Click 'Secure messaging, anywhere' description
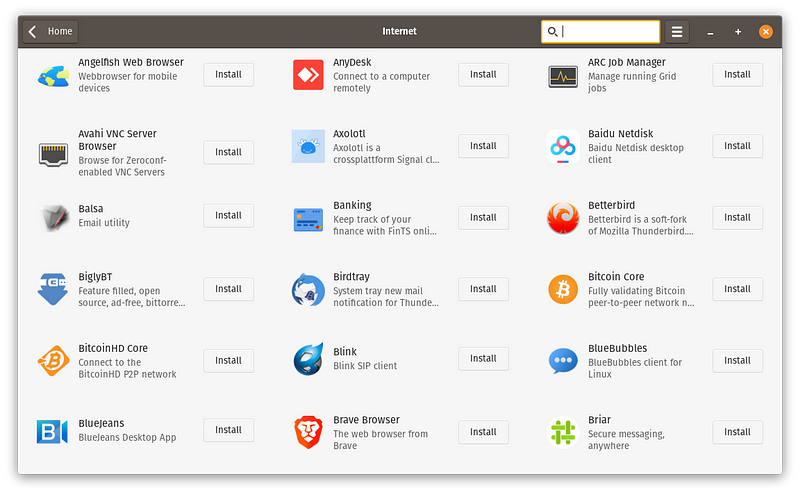The image size is (800, 494). 626,439
